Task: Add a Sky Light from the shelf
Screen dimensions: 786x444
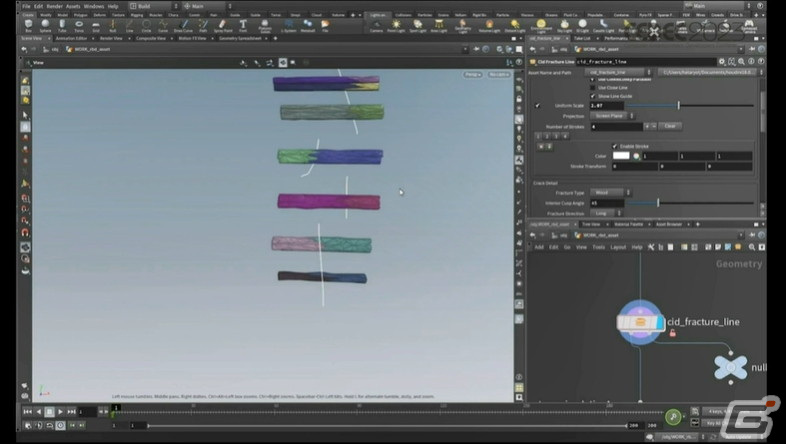Action: tap(565, 25)
